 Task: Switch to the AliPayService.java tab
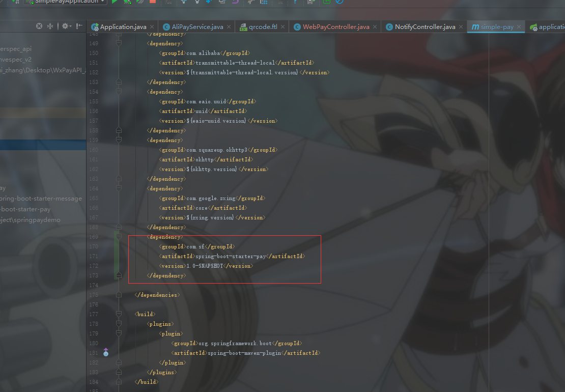197,26
